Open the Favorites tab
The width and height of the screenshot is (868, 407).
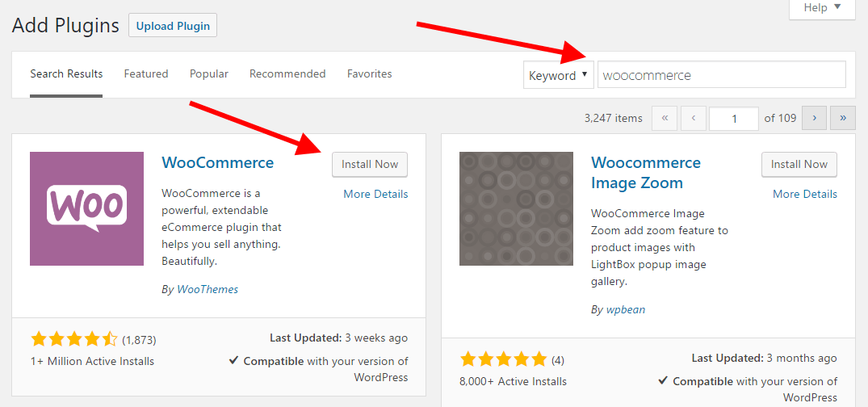369,73
